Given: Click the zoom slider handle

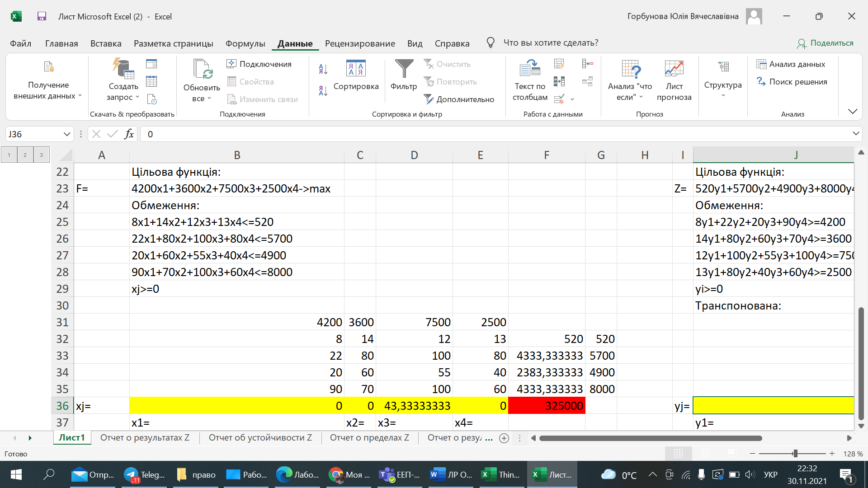Looking at the screenshot, I should coord(795,454).
